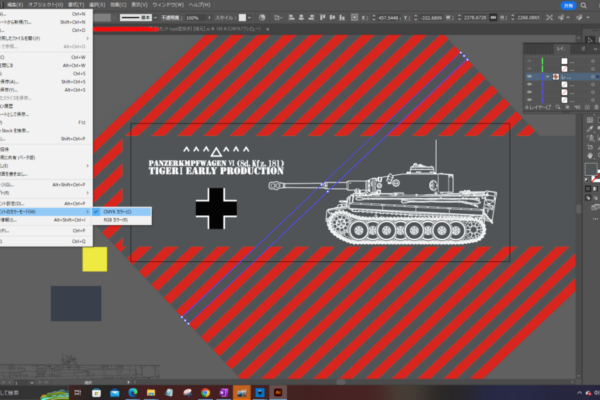Viewport: 600px width, 400px height.
Task: Select the Selection arrow tool
Action: pos(590,40)
